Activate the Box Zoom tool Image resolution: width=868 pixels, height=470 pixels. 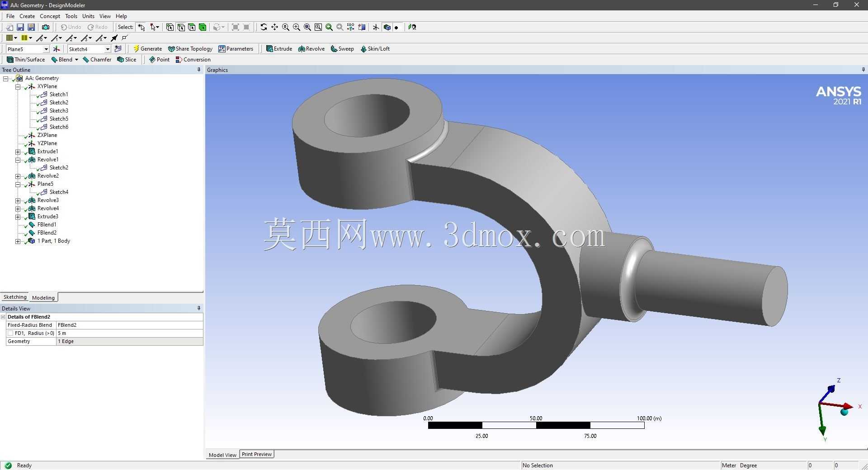tap(297, 27)
